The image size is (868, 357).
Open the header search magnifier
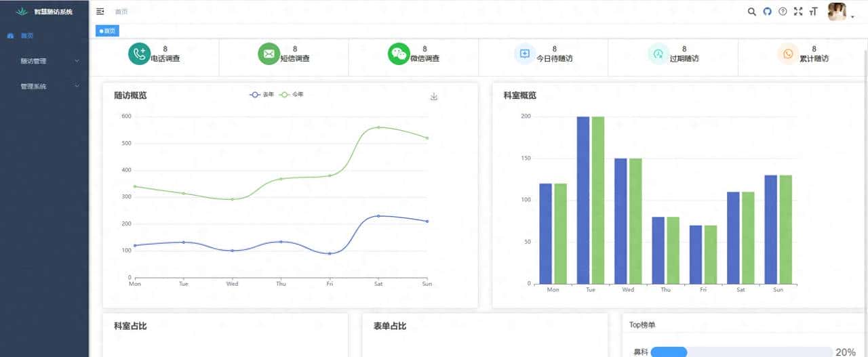coord(751,12)
